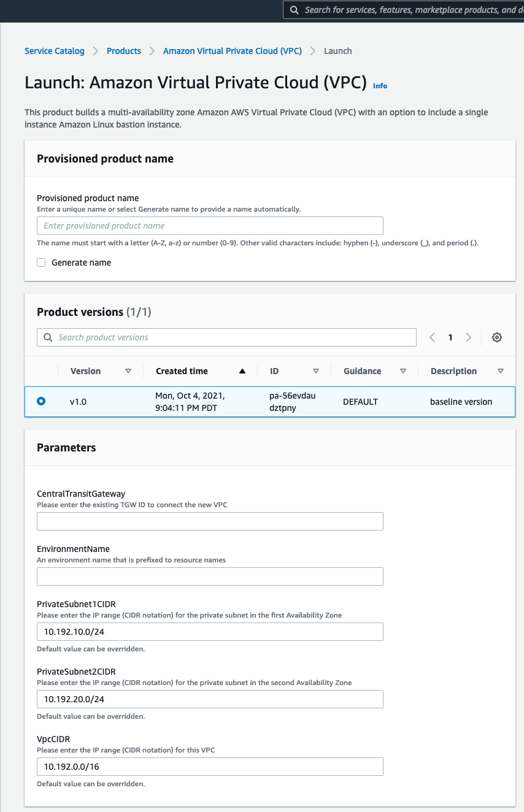
Task: Click the next page chevron
Action: pos(469,337)
